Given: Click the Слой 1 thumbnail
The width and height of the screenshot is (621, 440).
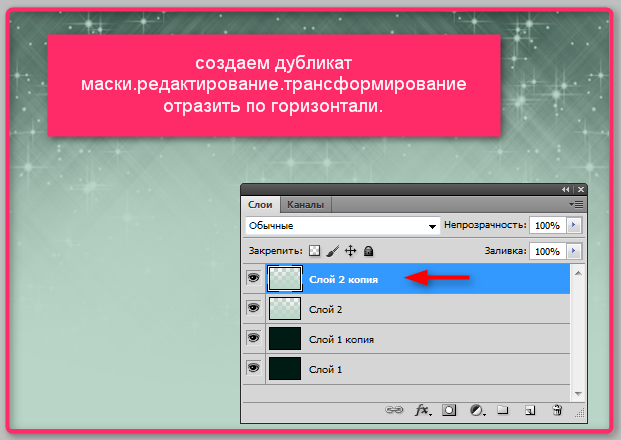Looking at the screenshot, I should [285, 369].
